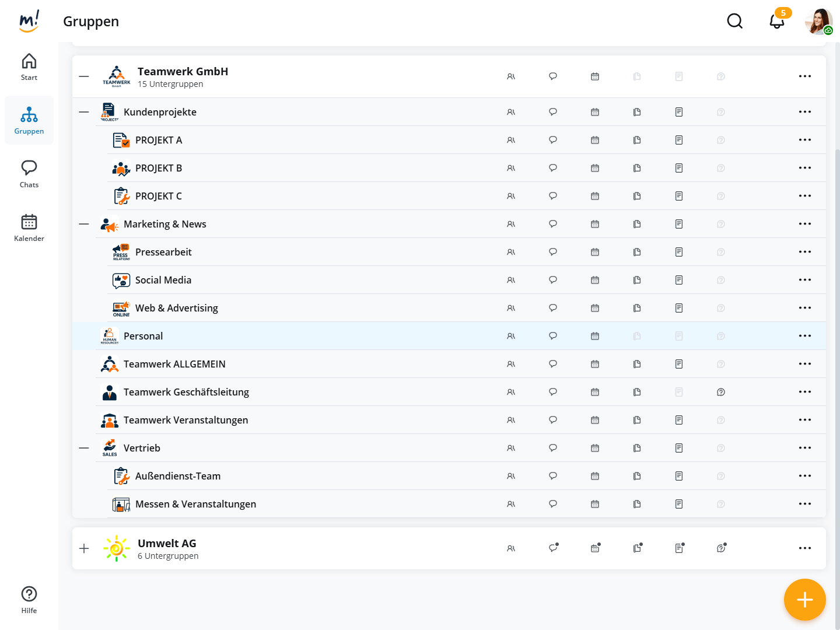
Task: Open chat icon for PROJEKT A
Action: tap(553, 140)
